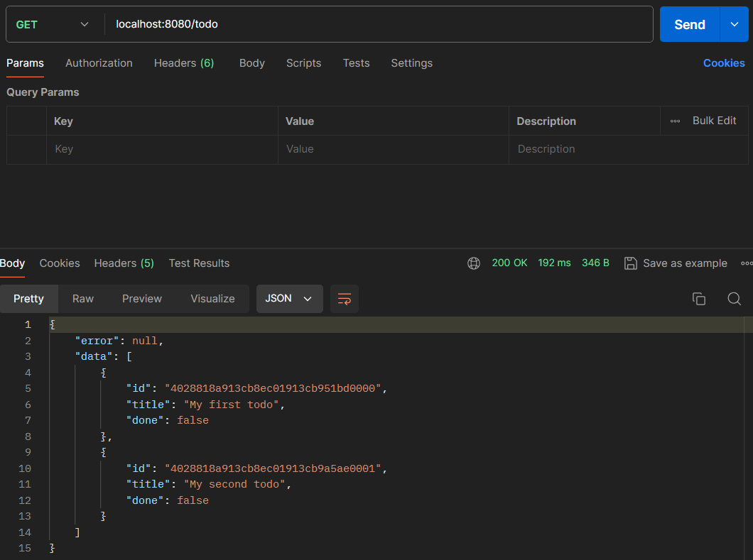This screenshot has height=560, width=753.
Task: Copy response using the copy icon
Action: point(699,299)
